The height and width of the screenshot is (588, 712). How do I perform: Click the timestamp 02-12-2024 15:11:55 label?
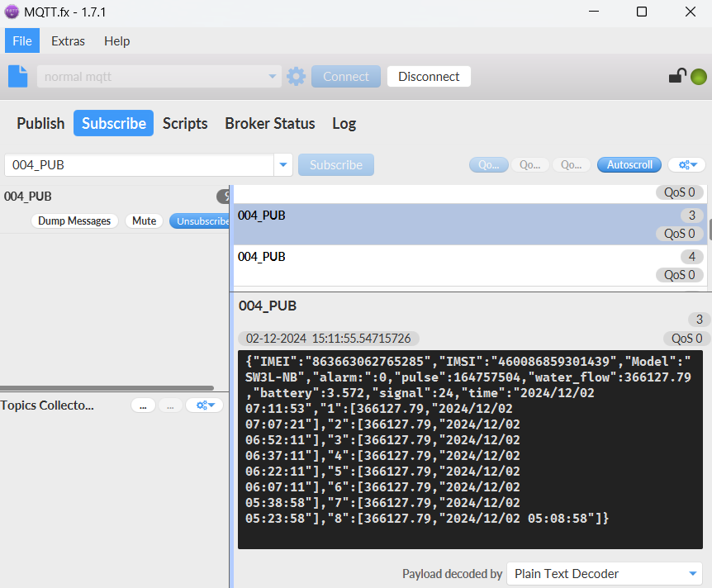pyautogui.click(x=328, y=339)
